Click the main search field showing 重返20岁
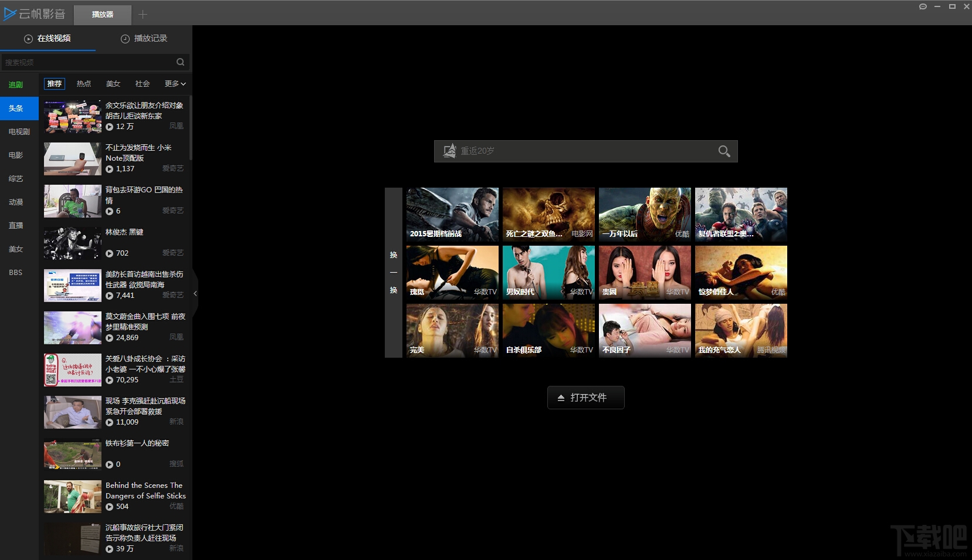972x560 pixels. tap(585, 151)
